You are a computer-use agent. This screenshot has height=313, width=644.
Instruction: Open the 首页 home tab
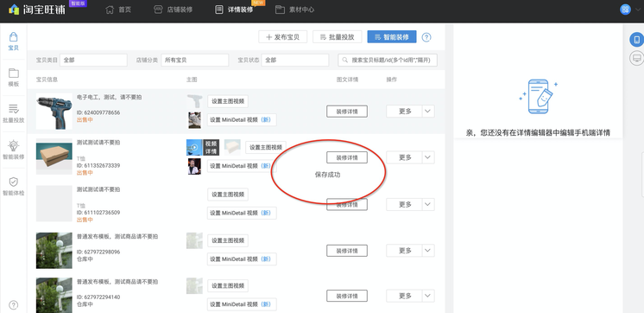[x=118, y=10]
